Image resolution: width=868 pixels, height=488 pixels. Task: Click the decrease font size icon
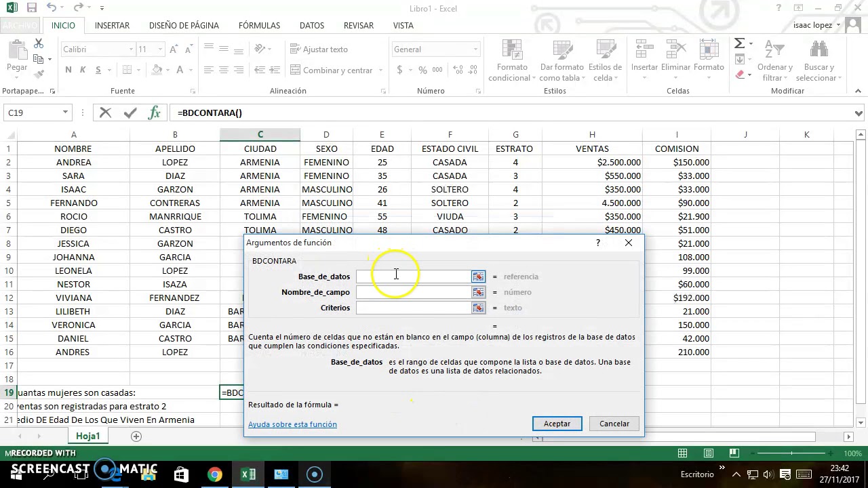[x=189, y=49]
